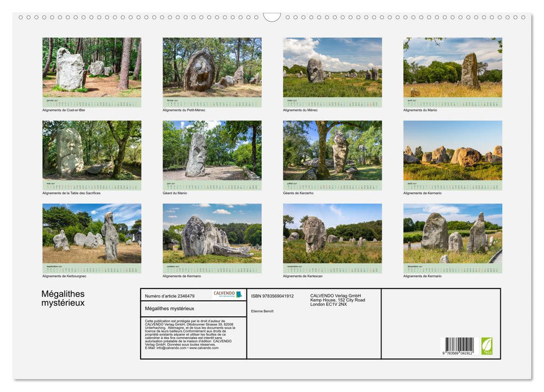This screenshot has width=544, height=392.
Task: Click the large 'Mégalithes mystérieux' title
Action: 63,298
